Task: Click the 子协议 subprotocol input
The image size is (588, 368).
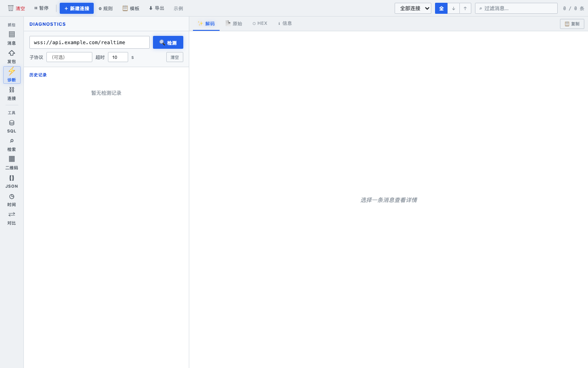Action: point(69,57)
